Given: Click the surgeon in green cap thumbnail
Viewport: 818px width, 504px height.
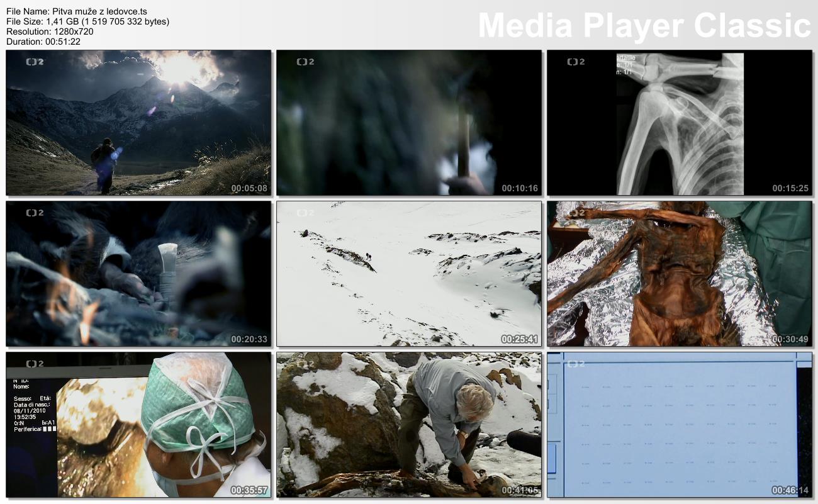Looking at the screenshot, I should 138,425.
